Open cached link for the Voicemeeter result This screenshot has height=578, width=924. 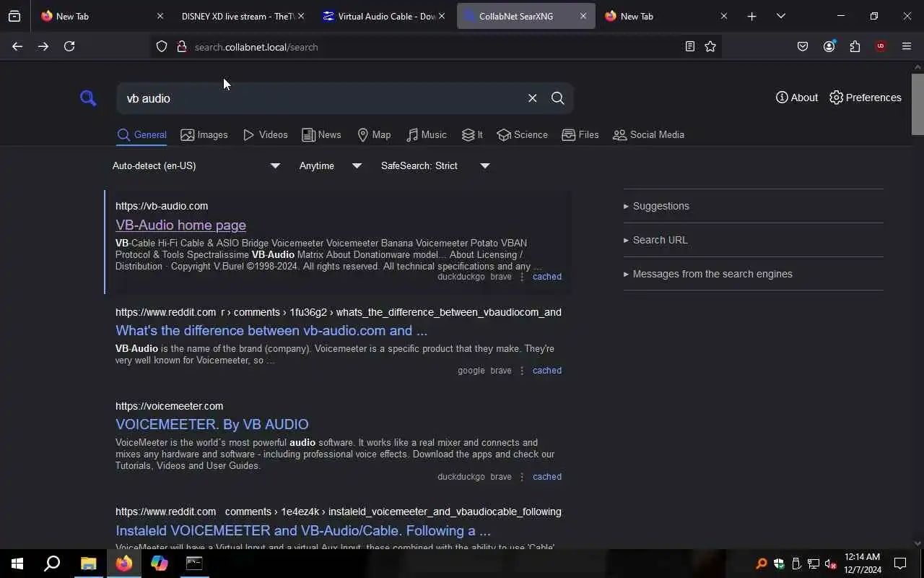tap(547, 477)
